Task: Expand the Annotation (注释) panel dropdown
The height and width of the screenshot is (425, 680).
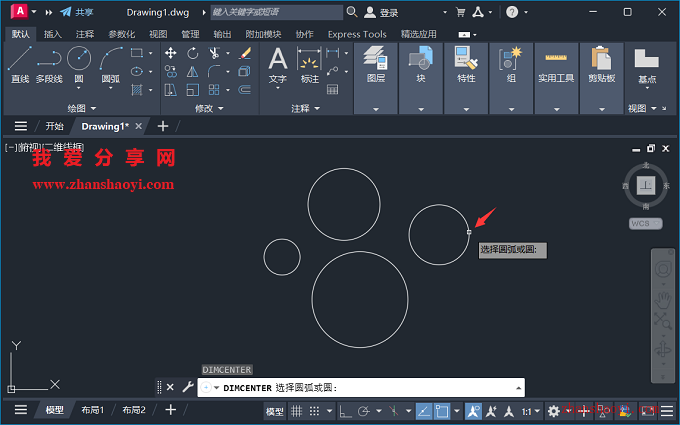Action: pyautogui.click(x=305, y=108)
